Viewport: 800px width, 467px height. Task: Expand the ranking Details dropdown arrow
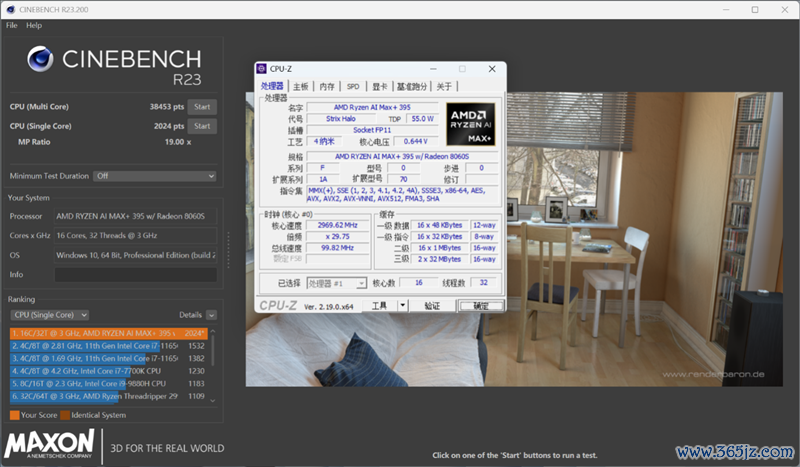click(x=211, y=315)
